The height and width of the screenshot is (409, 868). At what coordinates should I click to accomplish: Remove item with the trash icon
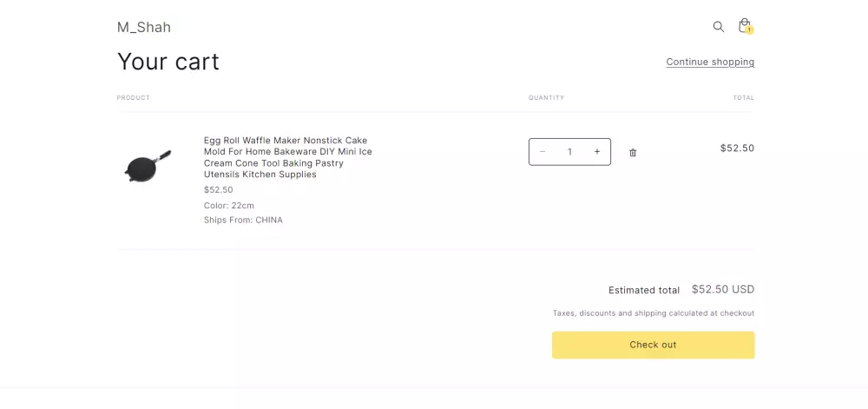[x=633, y=153]
